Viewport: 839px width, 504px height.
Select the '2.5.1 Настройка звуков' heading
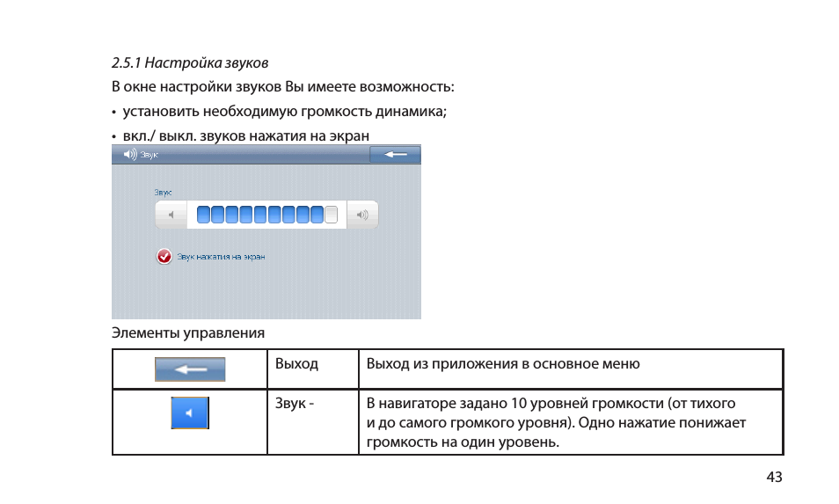click(x=190, y=63)
